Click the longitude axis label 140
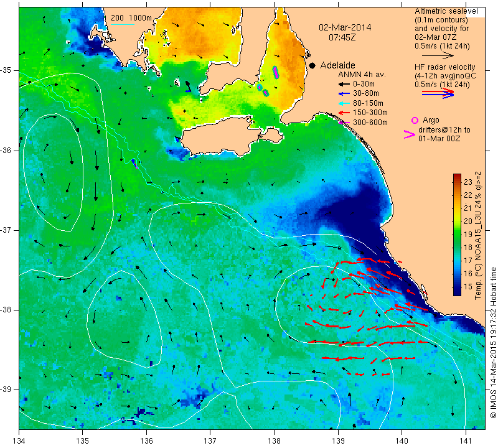Image resolution: width=498 pixels, height=448 pixels. 402,441
